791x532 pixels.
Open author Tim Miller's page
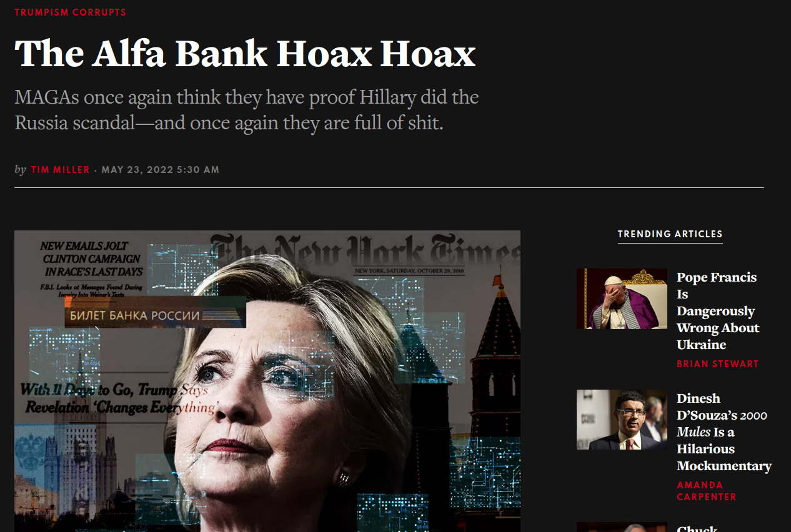click(61, 170)
